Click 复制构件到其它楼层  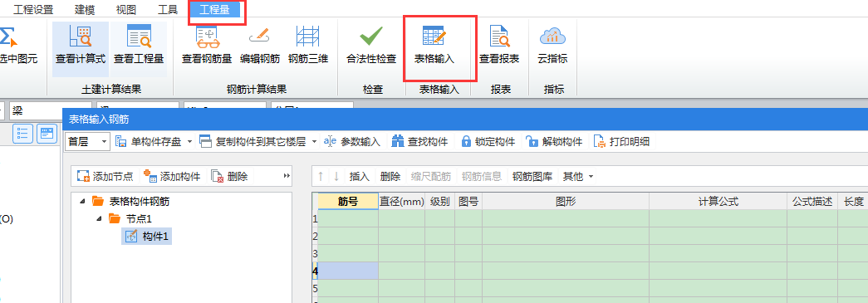tap(253, 142)
